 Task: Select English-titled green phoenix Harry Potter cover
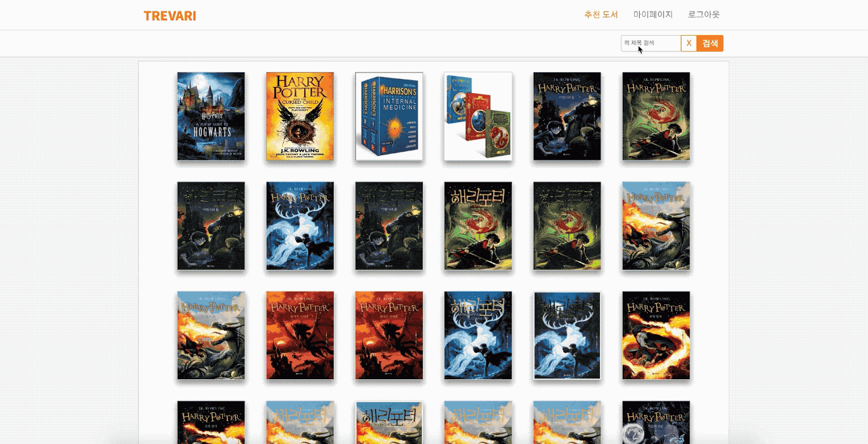656,116
